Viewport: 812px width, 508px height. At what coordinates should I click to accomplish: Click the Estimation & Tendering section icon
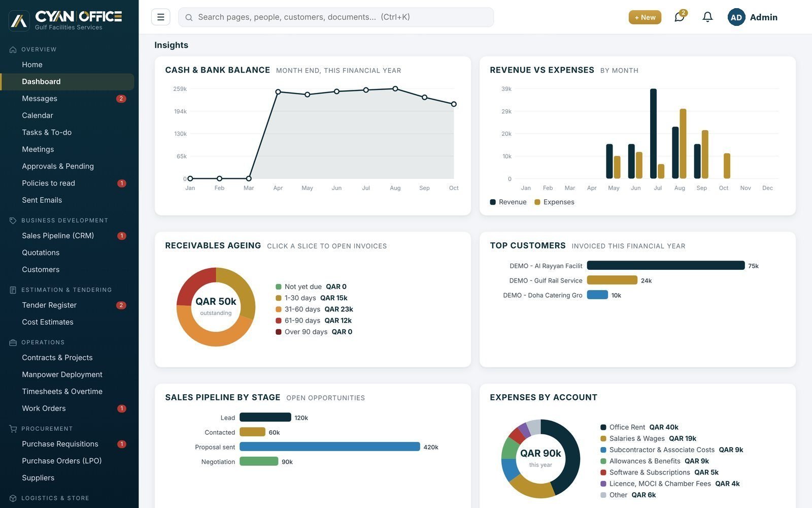13,290
